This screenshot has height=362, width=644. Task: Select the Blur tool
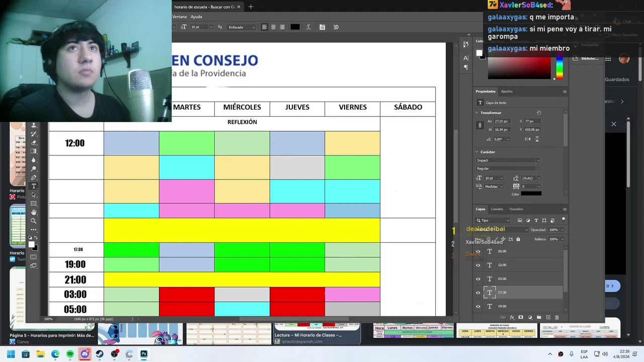tap(34, 160)
